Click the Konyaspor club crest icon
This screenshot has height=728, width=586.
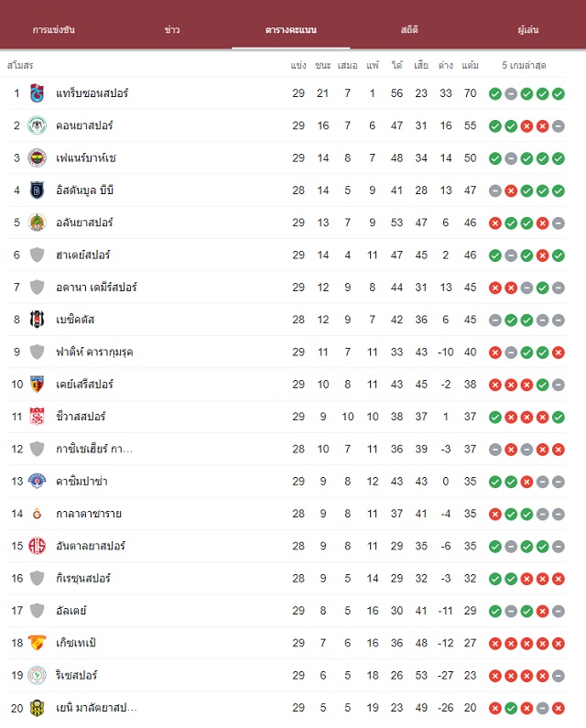[x=37, y=125]
